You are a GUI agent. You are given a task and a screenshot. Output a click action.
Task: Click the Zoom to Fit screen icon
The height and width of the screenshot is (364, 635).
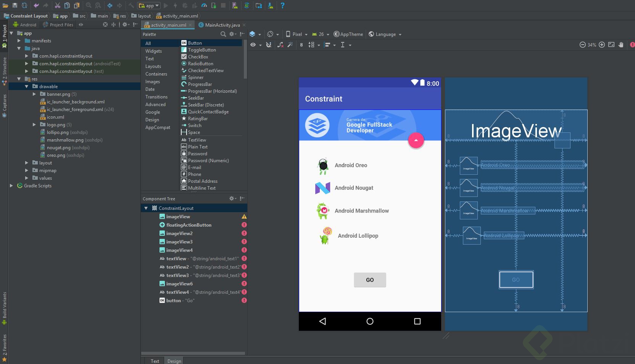[x=611, y=45]
